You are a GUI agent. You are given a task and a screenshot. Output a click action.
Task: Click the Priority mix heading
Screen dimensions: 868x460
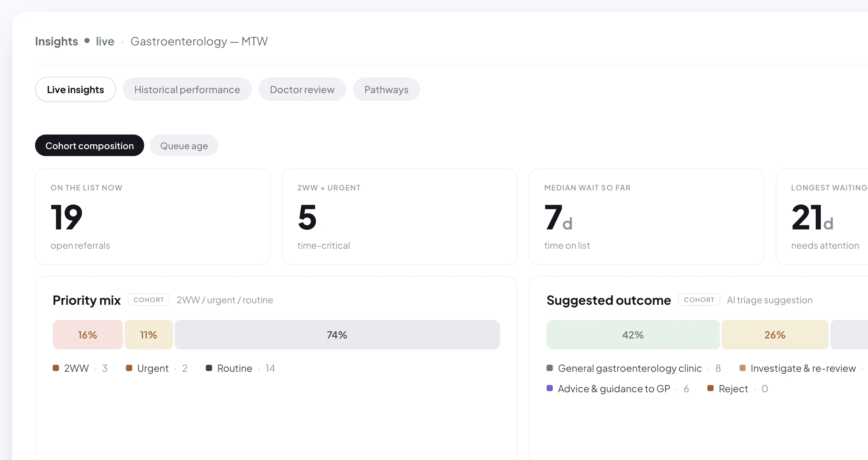click(x=87, y=300)
